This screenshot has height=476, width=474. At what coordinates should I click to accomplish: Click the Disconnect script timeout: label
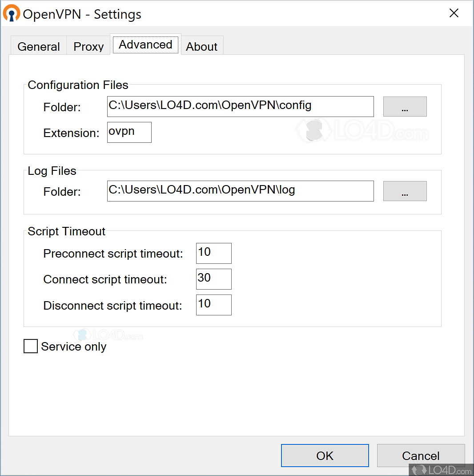pyautogui.click(x=112, y=306)
